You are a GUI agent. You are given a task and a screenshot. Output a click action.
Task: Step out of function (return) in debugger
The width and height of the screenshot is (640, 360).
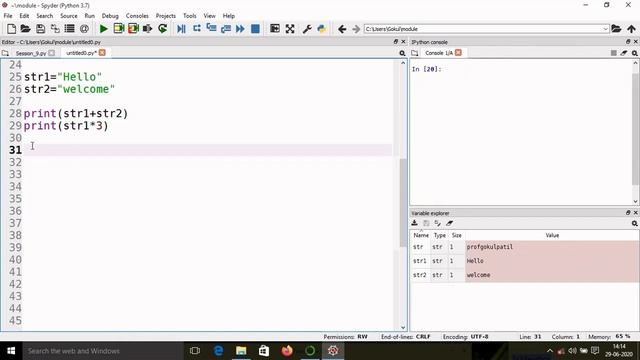pyautogui.click(x=226, y=29)
